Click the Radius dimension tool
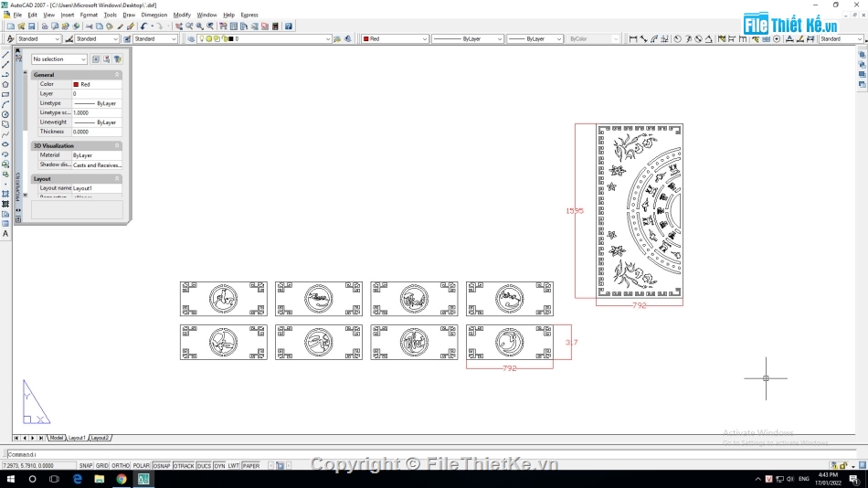Image resolution: width=868 pixels, height=488 pixels. click(x=678, y=38)
